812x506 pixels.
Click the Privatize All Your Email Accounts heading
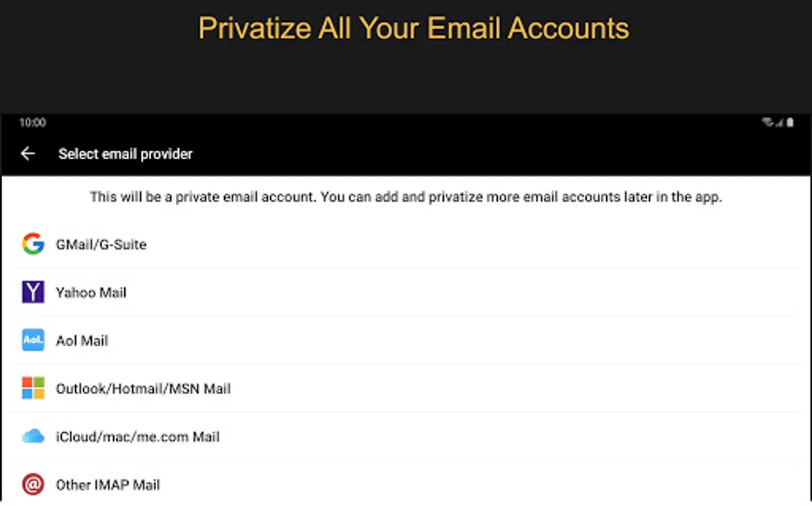pyautogui.click(x=414, y=28)
